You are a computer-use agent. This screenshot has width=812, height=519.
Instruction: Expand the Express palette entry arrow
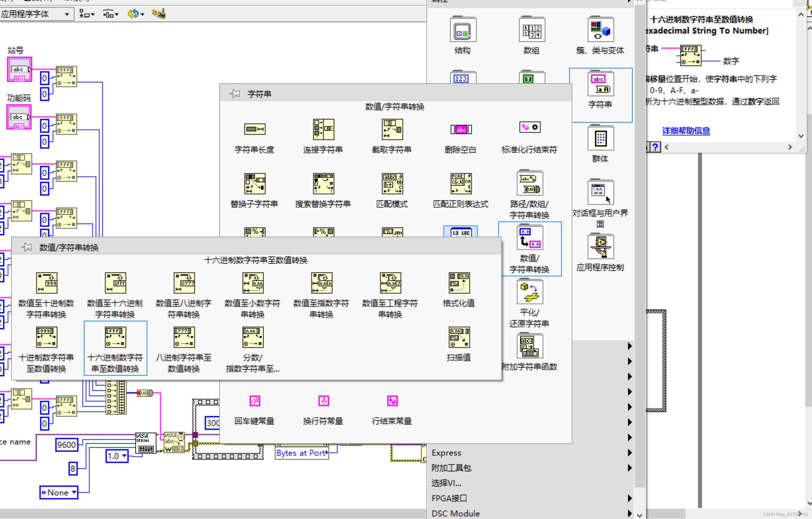point(630,453)
